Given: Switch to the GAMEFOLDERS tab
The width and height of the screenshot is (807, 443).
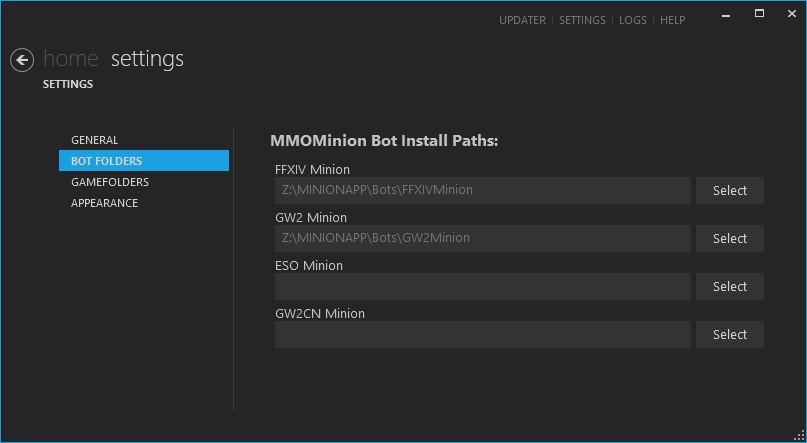Looking at the screenshot, I should 144,182.
